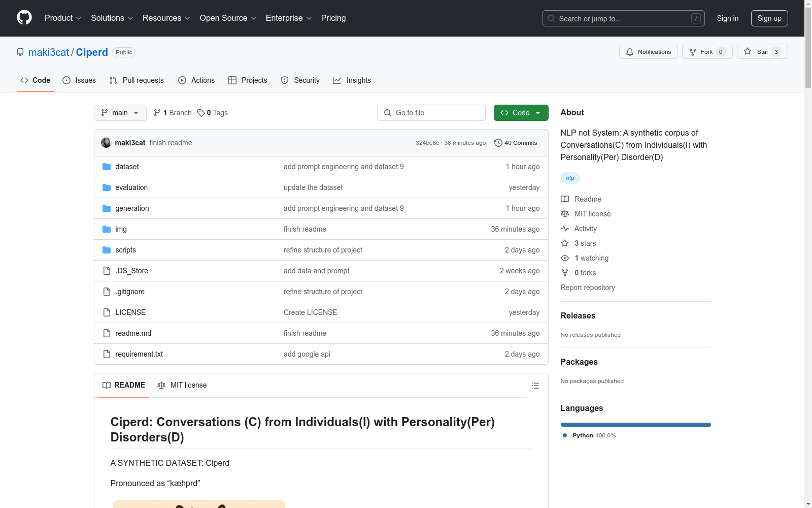Switch to the Issues tab
812x508 pixels.
[79, 80]
